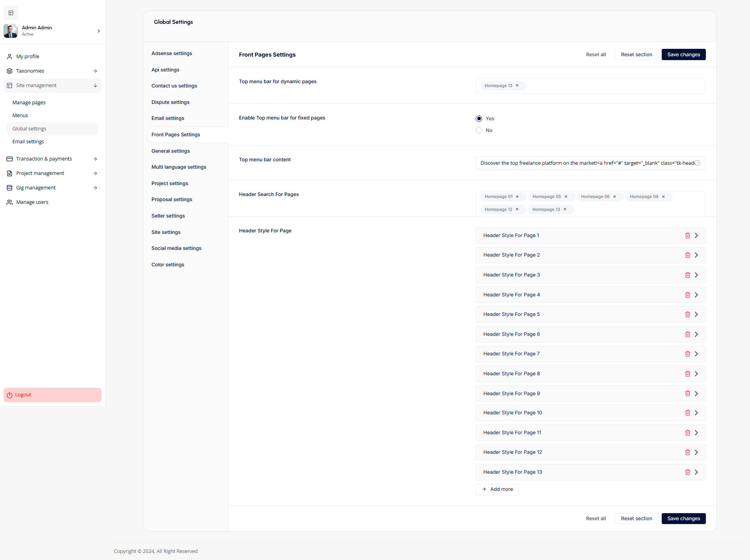
Task: Click the top Reset section button
Action: click(x=636, y=55)
